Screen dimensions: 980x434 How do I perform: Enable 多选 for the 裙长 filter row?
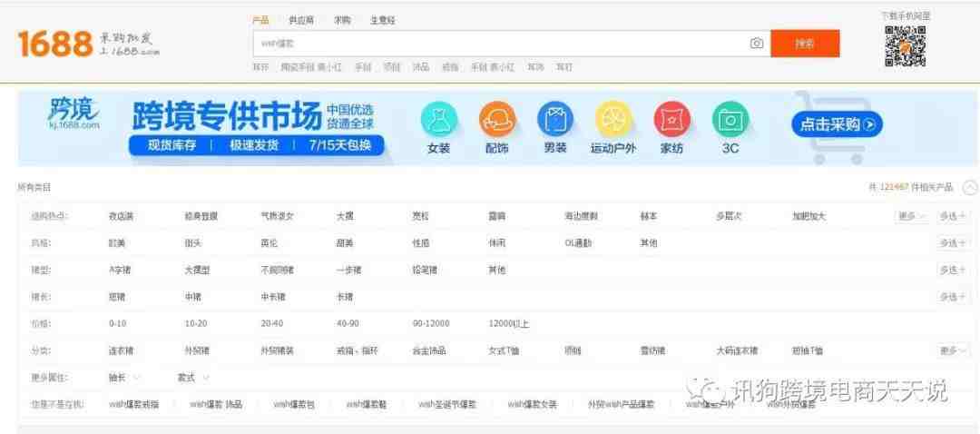click(x=953, y=297)
